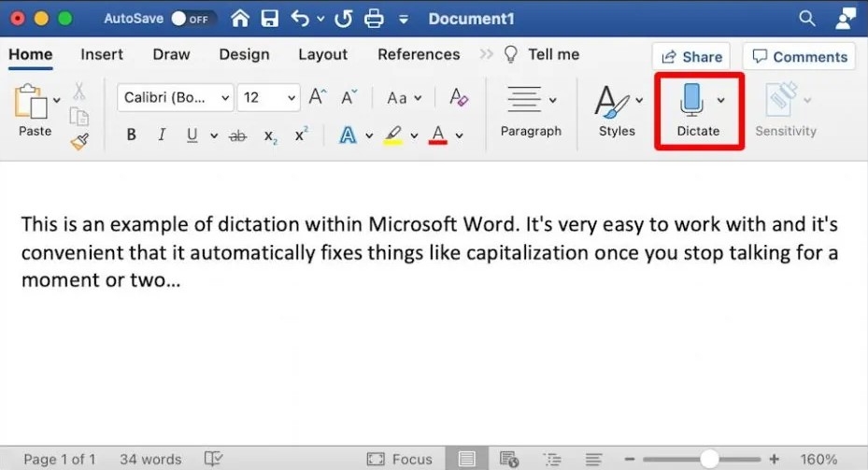The width and height of the screenshot is (868, 470).
Task: Enter Focus mode
Action: click(x=399, y=459)
